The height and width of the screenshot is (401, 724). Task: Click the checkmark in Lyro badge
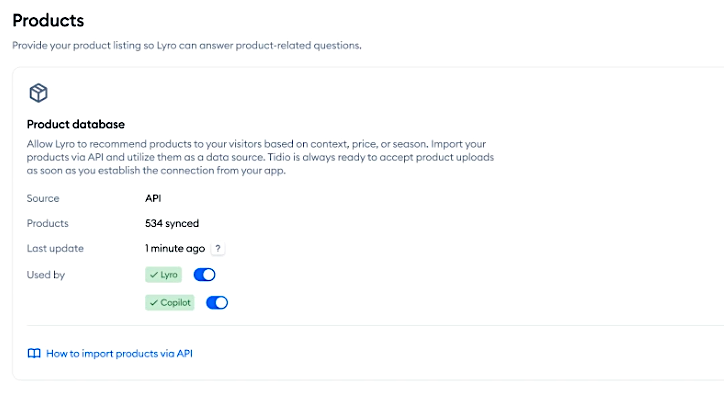click(x=154, y=275)
